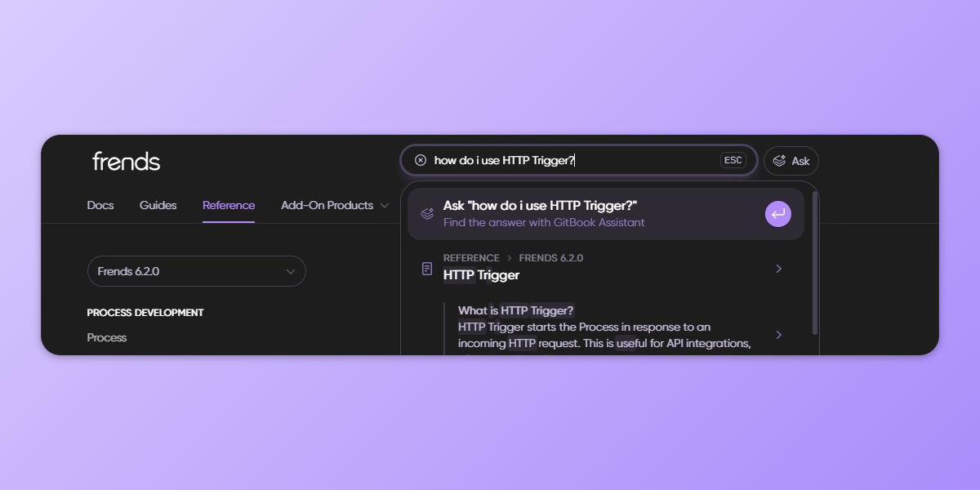Click the frends logo

click(126, 161)
